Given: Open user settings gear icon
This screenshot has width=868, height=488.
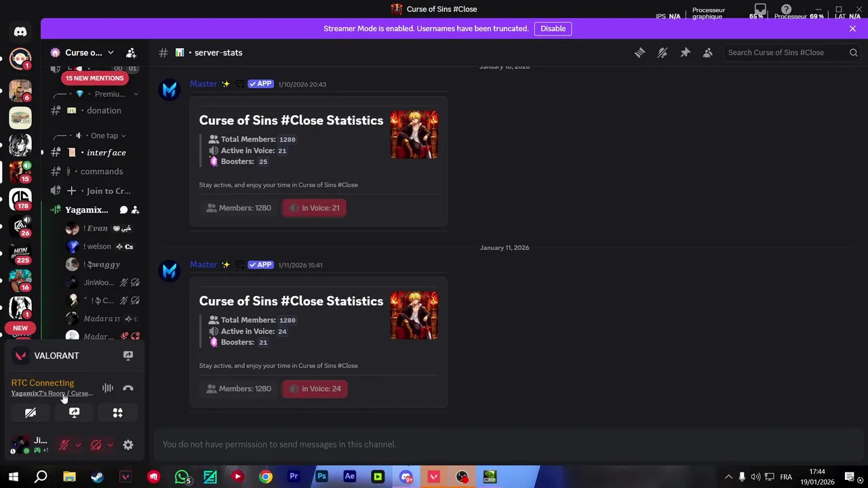Looking at the screenshot, I should 128,445.
